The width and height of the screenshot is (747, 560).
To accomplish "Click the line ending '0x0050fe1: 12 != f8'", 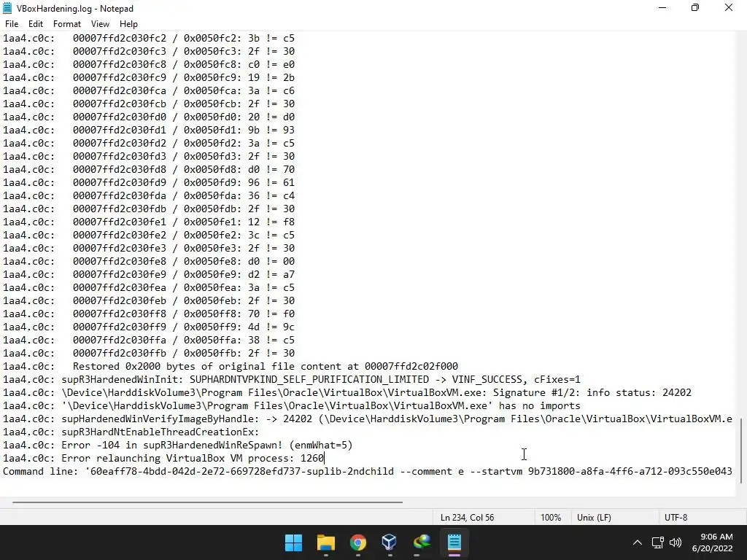I will coord(149,222).
